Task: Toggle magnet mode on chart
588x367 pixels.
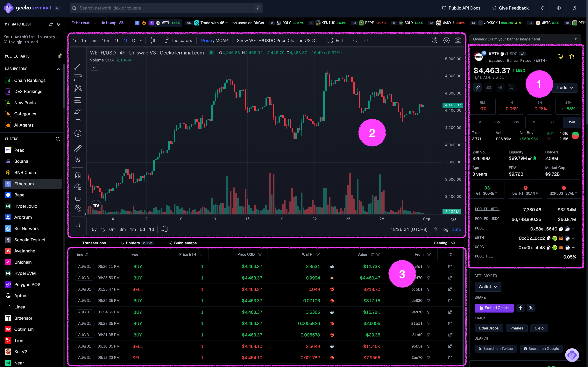Action: coord(78,175)
